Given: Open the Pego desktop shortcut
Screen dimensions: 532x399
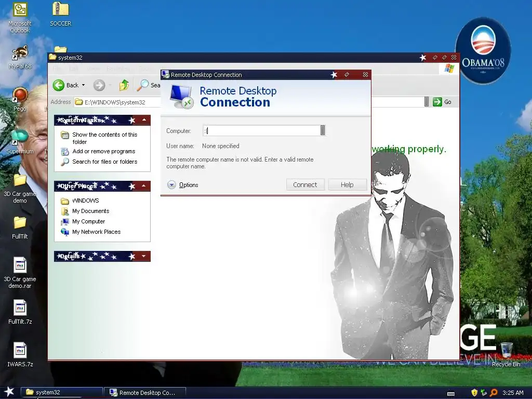Looking at the screenshot, I should [x=20, y=99].
